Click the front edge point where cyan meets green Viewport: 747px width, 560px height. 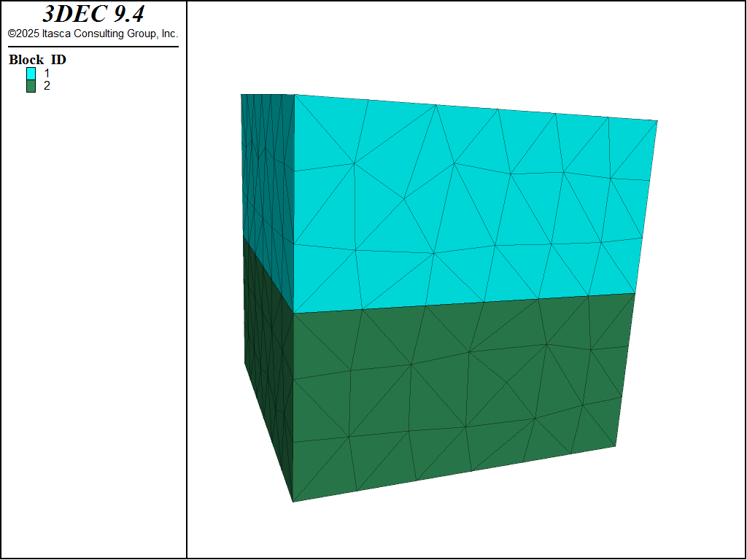pos(294,314)
